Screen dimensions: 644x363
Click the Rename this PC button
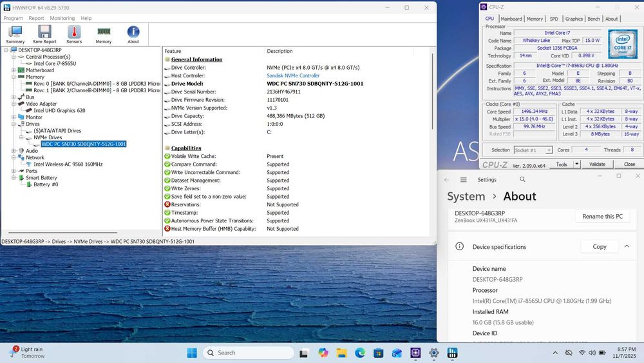603,216
